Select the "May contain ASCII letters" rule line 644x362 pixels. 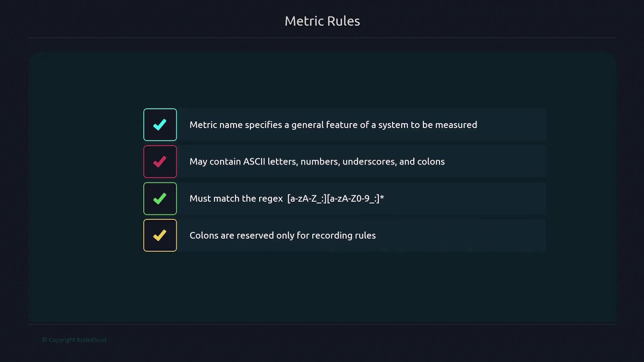317,162
